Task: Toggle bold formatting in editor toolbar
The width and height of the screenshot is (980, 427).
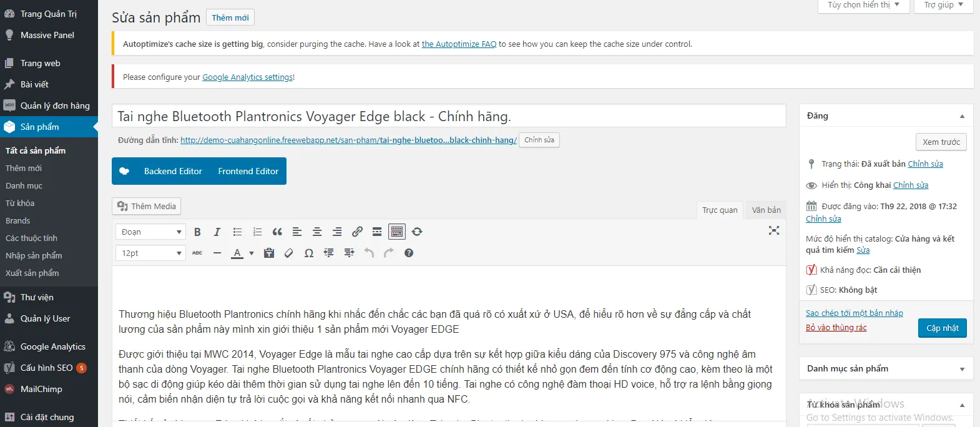Action: (x=197, y=232)
